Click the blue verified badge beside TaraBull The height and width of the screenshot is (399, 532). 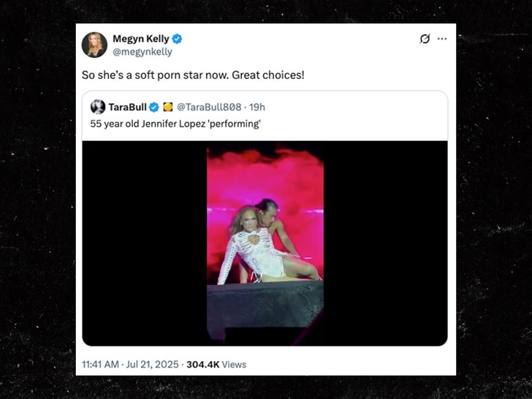tap(154, 107)
